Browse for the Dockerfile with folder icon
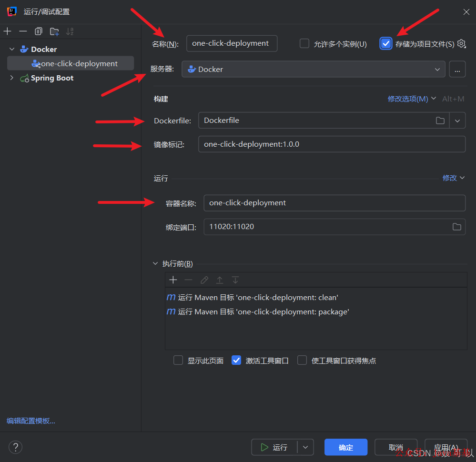Viewport: 476px width, 462px height. tap(440, 121)
